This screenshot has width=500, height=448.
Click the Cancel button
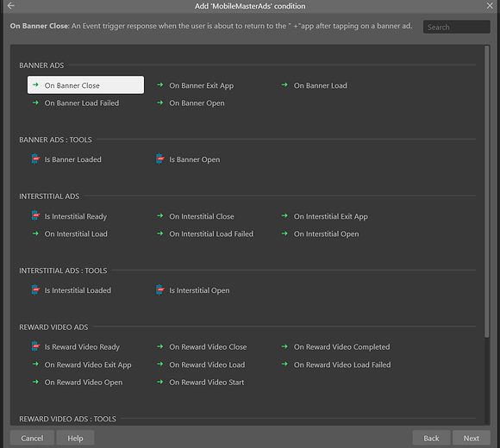pyautogui.click(x=32, y=438)
